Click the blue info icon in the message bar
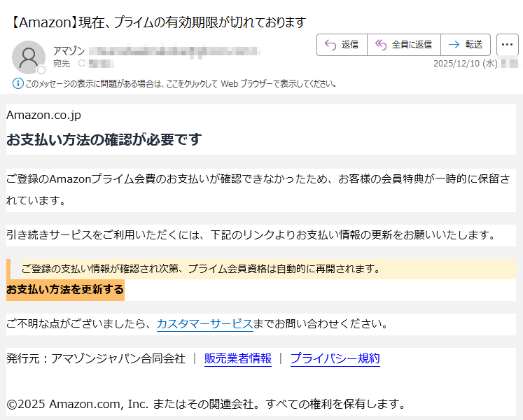 tap(18, 83)
